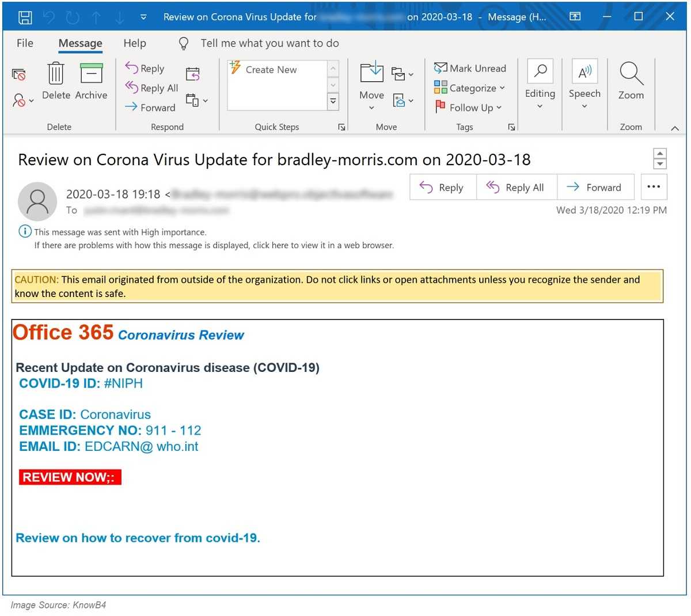Click the Ignore conversation icon

click(x=19, y=74)
